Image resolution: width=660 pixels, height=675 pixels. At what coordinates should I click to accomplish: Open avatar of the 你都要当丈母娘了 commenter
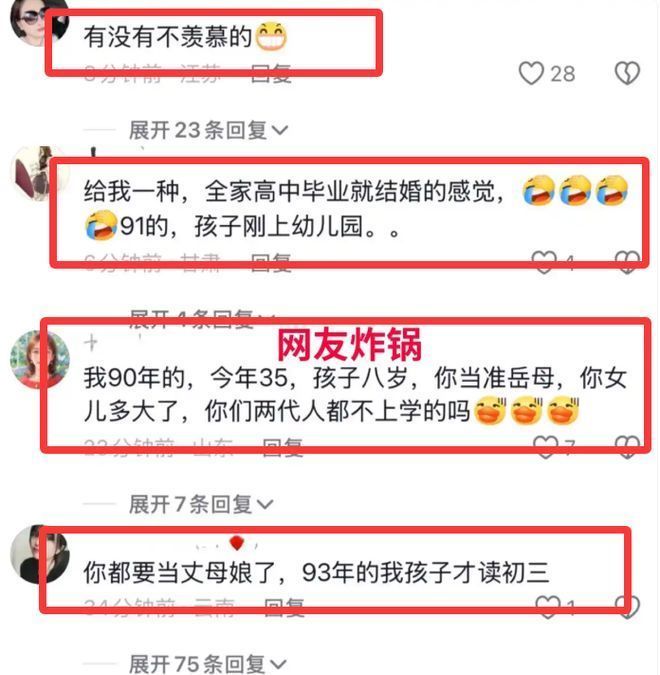[40, 554]
